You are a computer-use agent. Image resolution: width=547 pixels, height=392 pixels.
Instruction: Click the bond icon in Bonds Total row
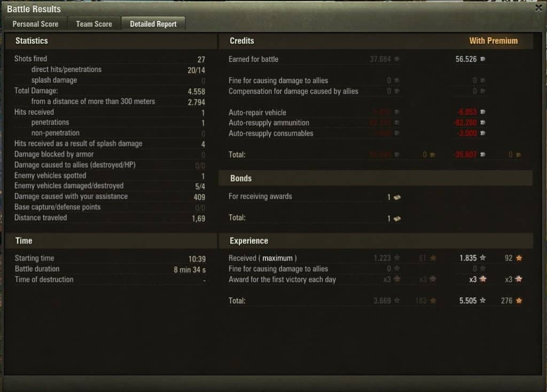pyautogui.click(x=397, y=218)
